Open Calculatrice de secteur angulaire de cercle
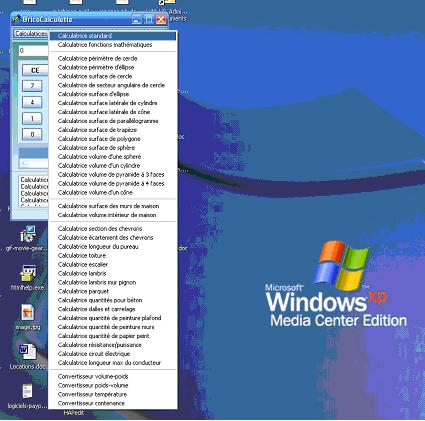 coord(113,85)
